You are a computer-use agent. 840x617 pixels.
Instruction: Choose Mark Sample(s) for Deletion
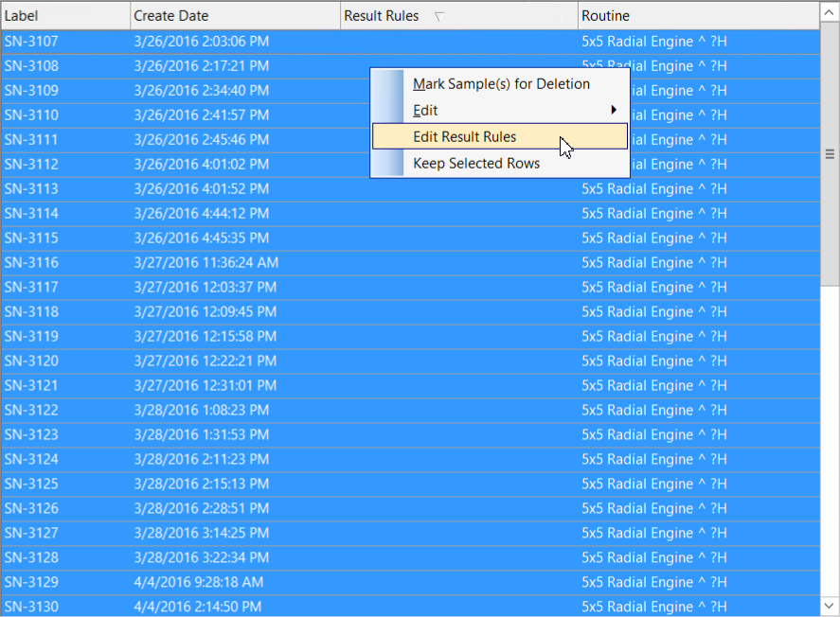click(501, 84)
